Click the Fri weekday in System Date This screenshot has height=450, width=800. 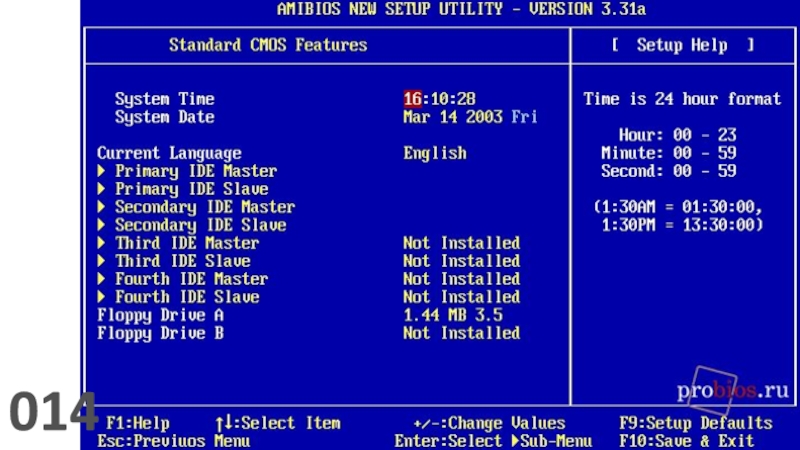point(524,117)
